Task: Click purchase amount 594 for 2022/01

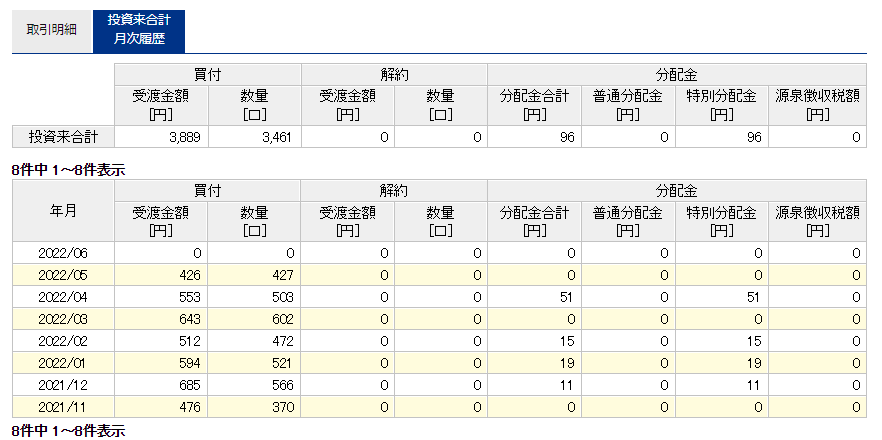Action: pos(189,363)
